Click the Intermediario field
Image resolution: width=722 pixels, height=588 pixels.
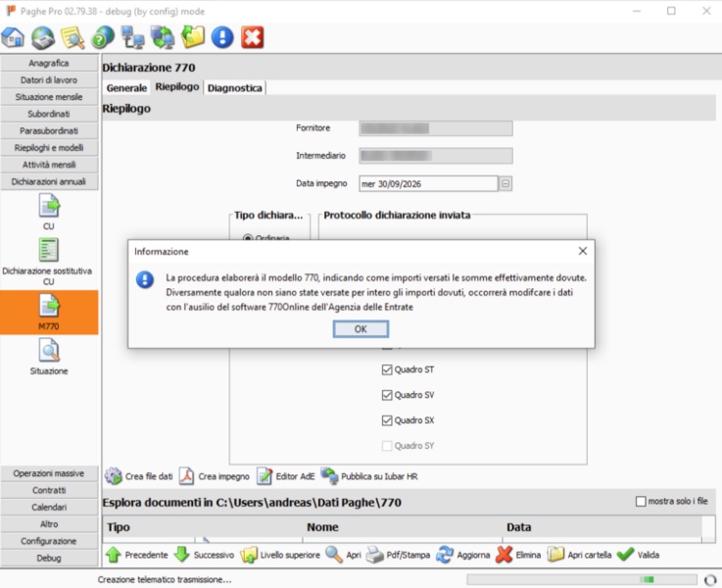(x=436, y=156)
